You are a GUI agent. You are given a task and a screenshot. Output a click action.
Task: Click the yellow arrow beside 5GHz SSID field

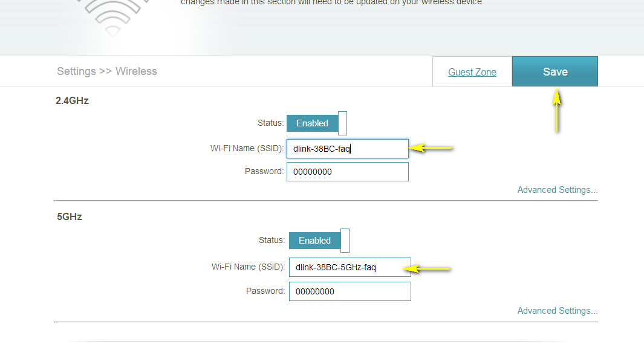pyautogui.click(x=431, y=268)
